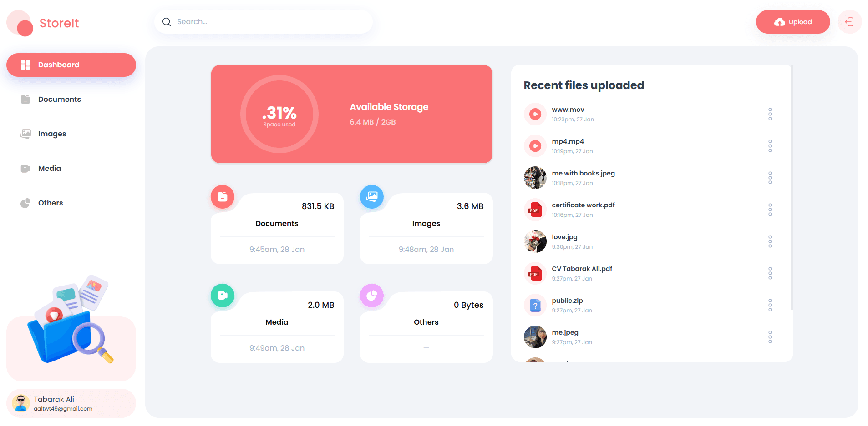Go to Documents in the sidebar

[x=71, y=99]
